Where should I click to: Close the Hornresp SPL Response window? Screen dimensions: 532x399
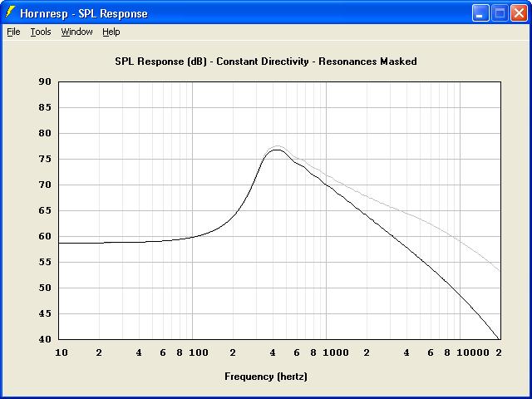[x=519, y=13]
